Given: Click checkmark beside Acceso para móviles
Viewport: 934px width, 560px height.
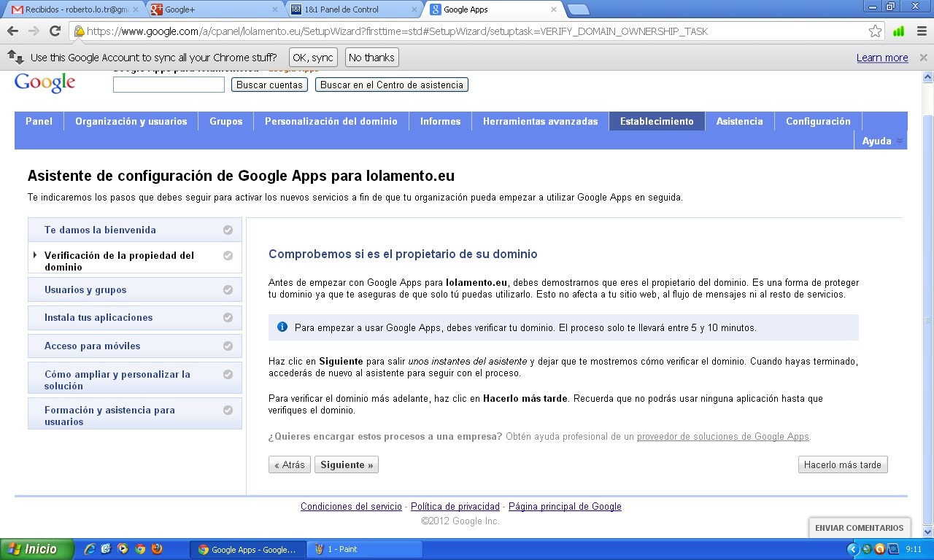Looking at the screenshot, I should pyautogui.click(x=228, y=346).
